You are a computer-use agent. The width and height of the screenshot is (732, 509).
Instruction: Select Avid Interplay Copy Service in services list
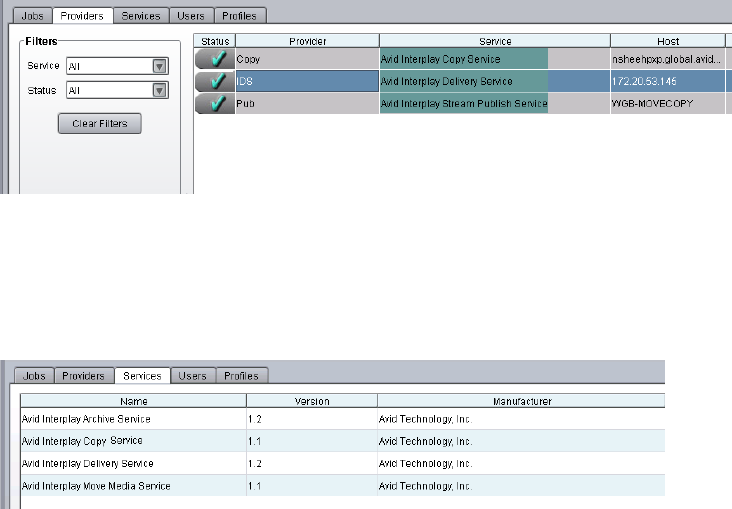(x=134, y=441)
